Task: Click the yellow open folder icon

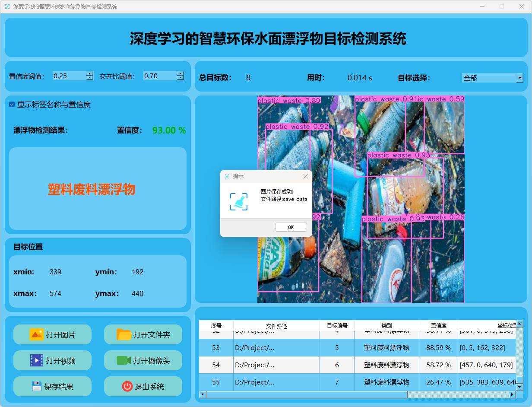Action: point(124,334)
